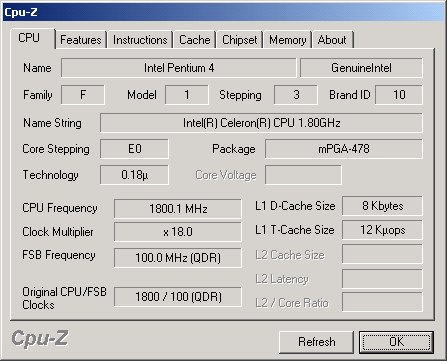Click the L1 D-Cache Size label
Viewport: 447px width, 361px height.
click(295, 206)
